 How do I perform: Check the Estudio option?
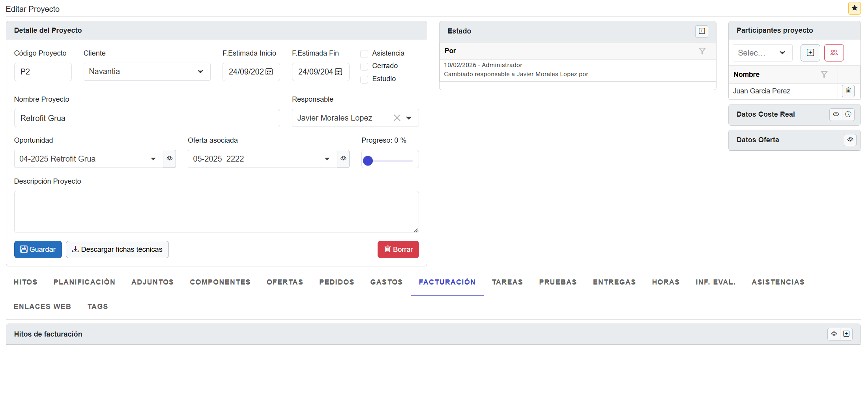coord(364,79)
